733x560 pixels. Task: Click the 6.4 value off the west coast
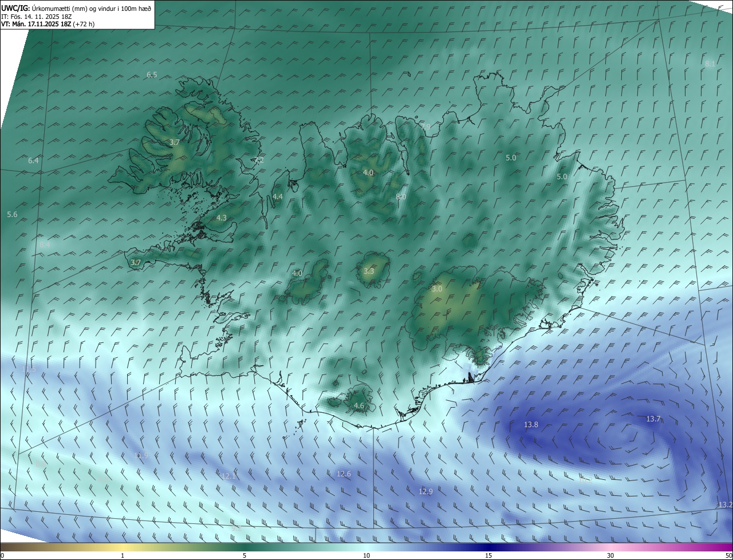33,161
